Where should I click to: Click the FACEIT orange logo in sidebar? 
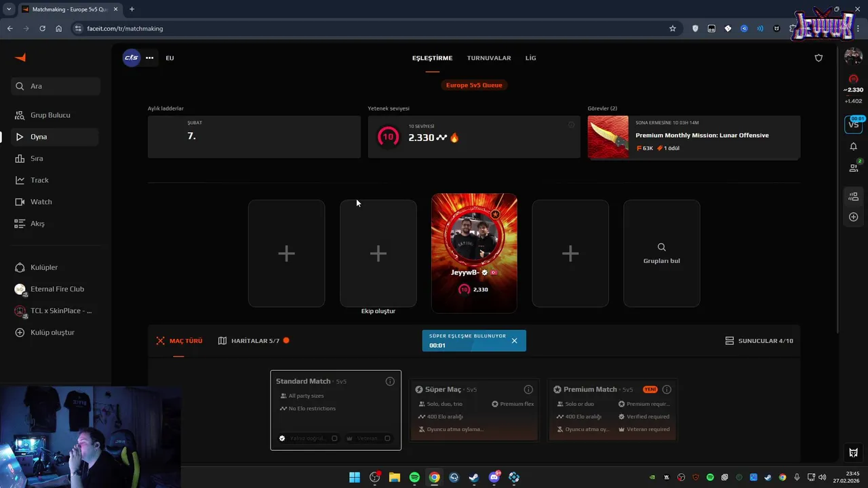click(20, 58)
